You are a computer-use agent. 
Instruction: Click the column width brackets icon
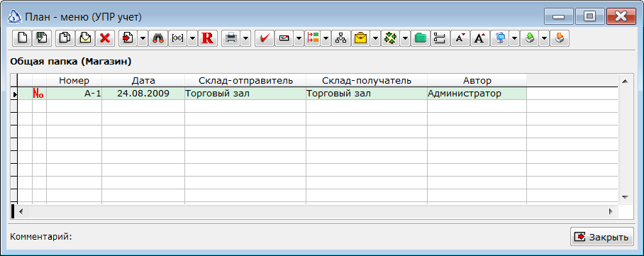pos(178,38)
